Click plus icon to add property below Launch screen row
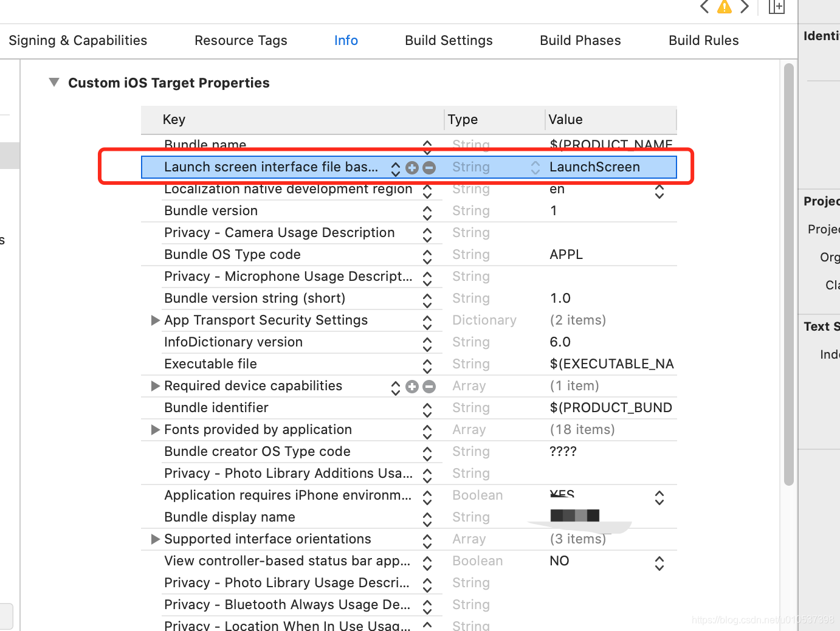Viewport: 840px width, 631px height. pos(412,167)
